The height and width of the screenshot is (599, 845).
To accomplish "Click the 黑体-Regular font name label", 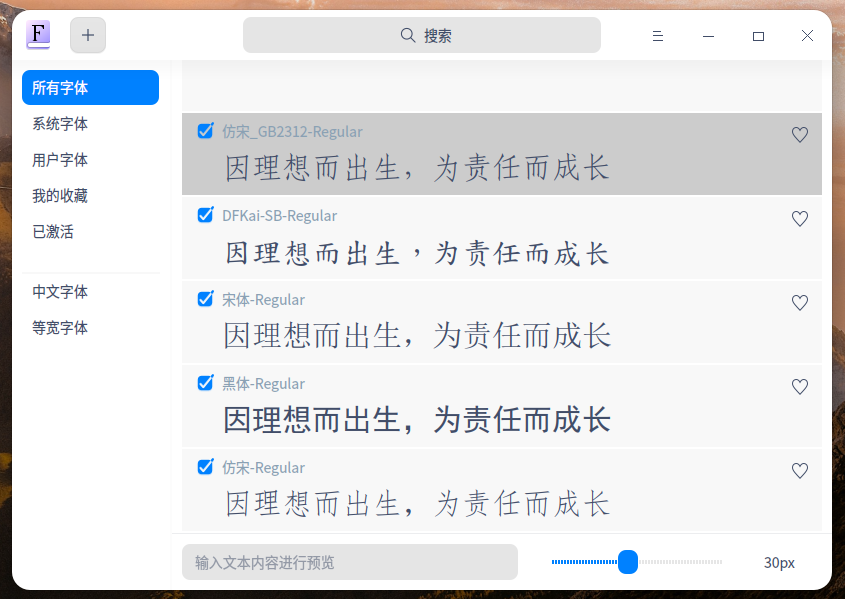I will [x=264, y=384].
